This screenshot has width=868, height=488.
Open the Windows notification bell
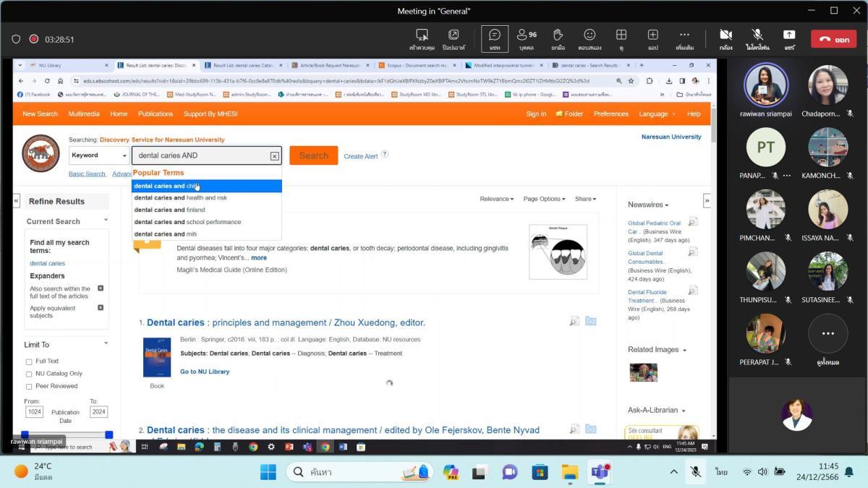click(x=849, y=472)
